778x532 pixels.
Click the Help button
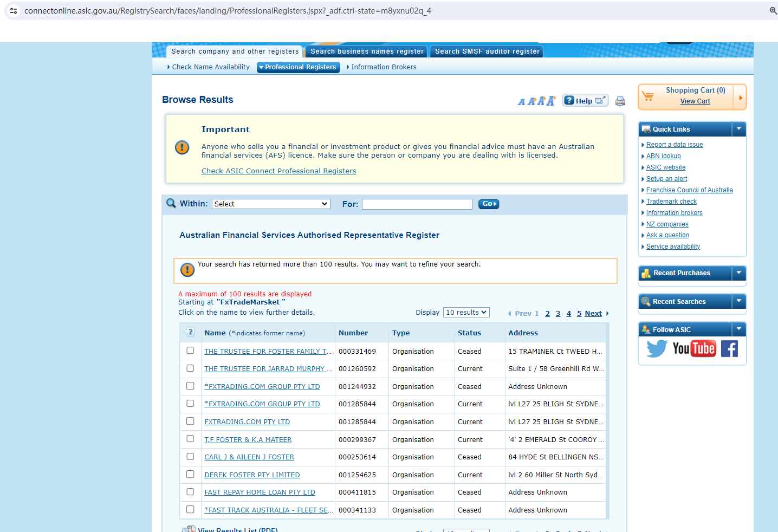pyautogui.click(x=585, y=101)
